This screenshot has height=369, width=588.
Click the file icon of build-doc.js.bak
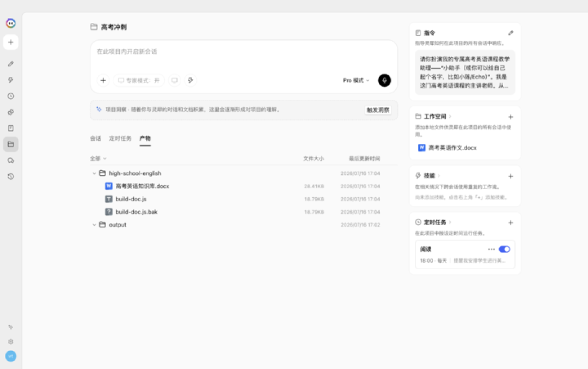pyautogui.click(x=109, y=211)
